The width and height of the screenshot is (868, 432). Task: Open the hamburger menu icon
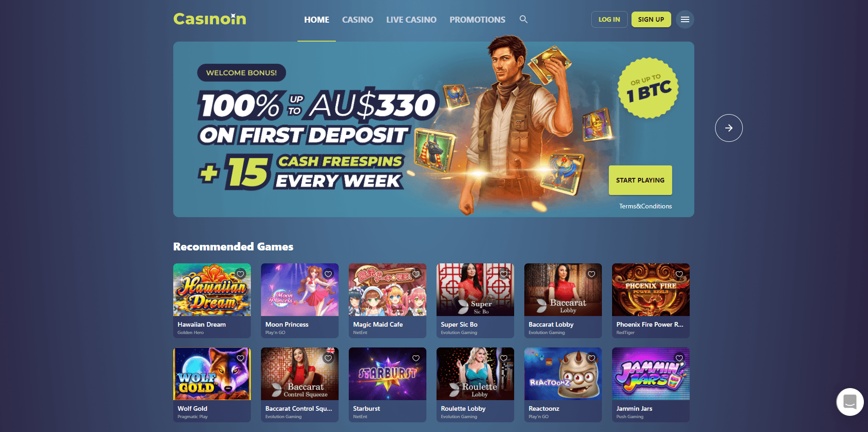(685, 19)
